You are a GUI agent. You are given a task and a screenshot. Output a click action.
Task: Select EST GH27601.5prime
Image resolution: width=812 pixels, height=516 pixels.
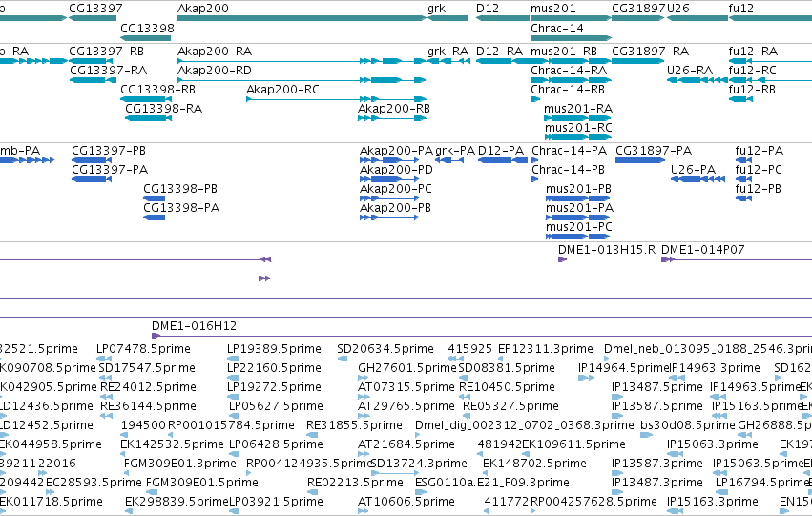(364, 378)
